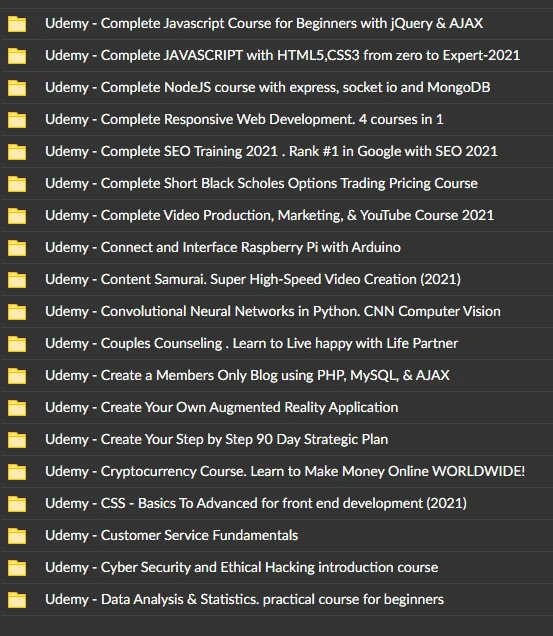Click folder icon beside Cyber Security and Ethical Hacking
The width and height of the screenshot is (553, 636).
(x=17, y=569)
